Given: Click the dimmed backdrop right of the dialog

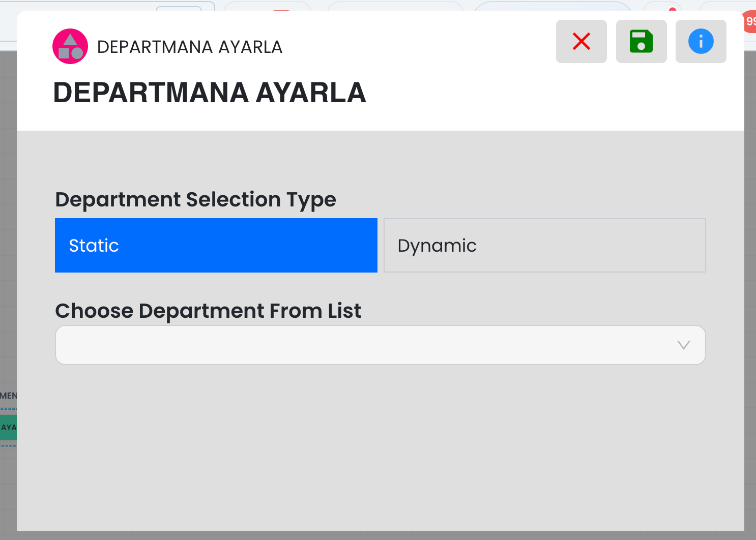Looking at the screenshot, I should [750, 254].
